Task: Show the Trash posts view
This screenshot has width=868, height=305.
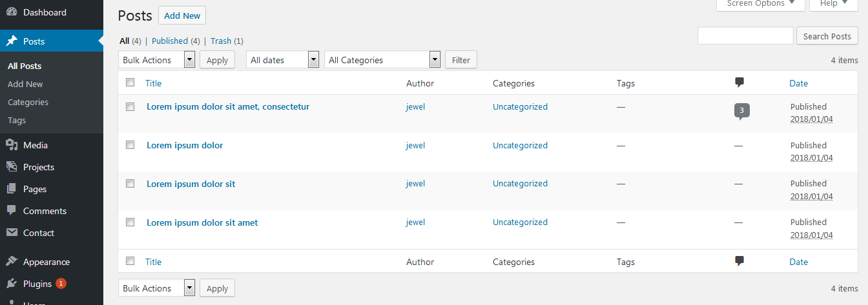Action: pos(220,41)
